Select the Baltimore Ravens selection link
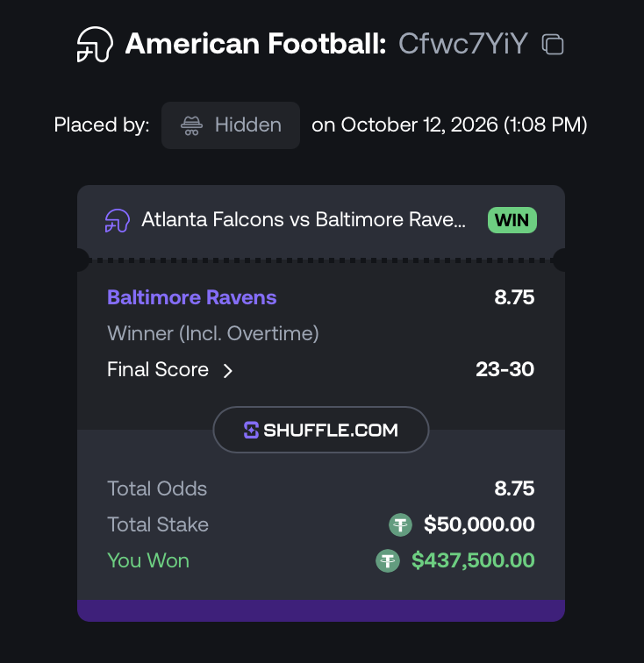Screen dimensions: 644x663 click(191, 297)
